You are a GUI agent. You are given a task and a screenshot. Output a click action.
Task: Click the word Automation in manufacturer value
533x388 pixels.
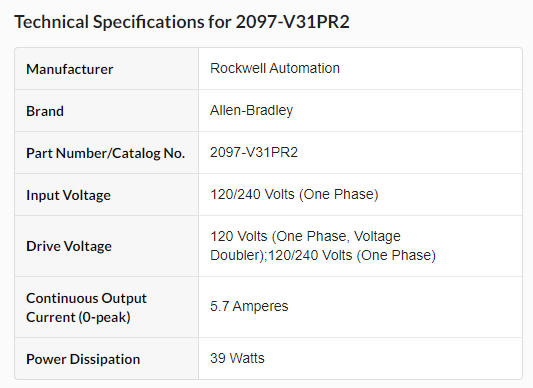coord(305,68)
